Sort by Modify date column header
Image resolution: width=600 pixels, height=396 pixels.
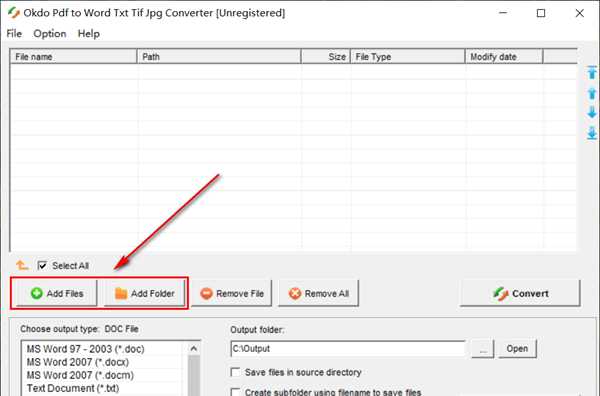tap(504, 57)
